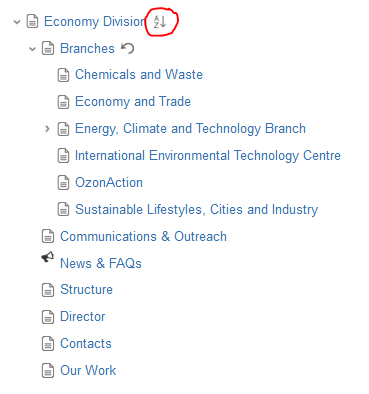Open Sustainable Lifestyles, Cities and Industry

pyautogui.click(x=196, y=209)
